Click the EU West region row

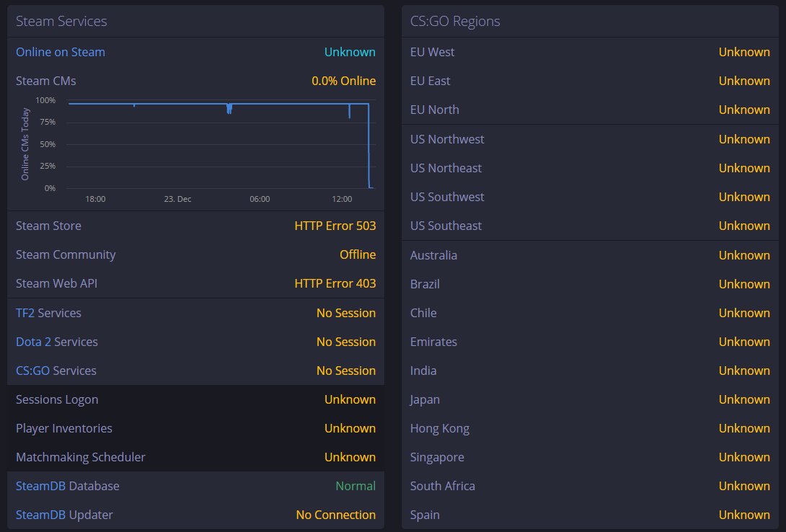click(x=590, y=52)
